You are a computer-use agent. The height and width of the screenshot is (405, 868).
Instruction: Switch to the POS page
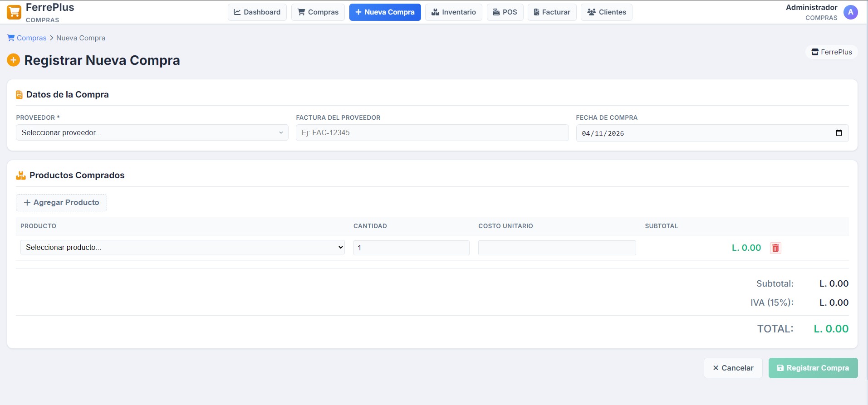[x=505, y=12]
